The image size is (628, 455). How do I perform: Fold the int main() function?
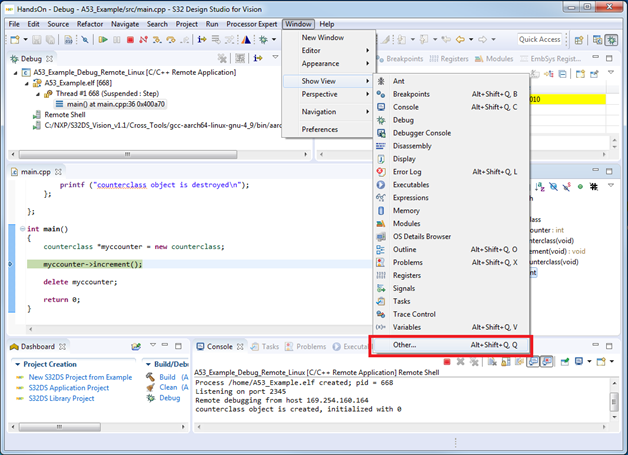(22, 229)
